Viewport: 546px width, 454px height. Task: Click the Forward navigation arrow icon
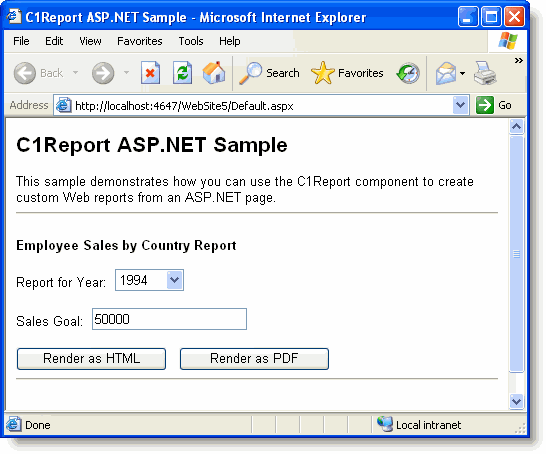(103, 73)
